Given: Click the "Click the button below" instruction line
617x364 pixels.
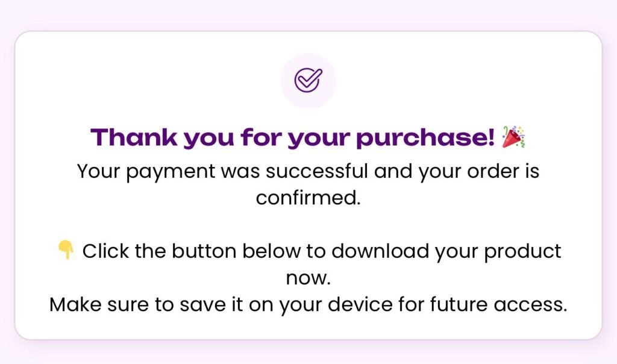Looking at the screenshot, I should pos(322,251).
